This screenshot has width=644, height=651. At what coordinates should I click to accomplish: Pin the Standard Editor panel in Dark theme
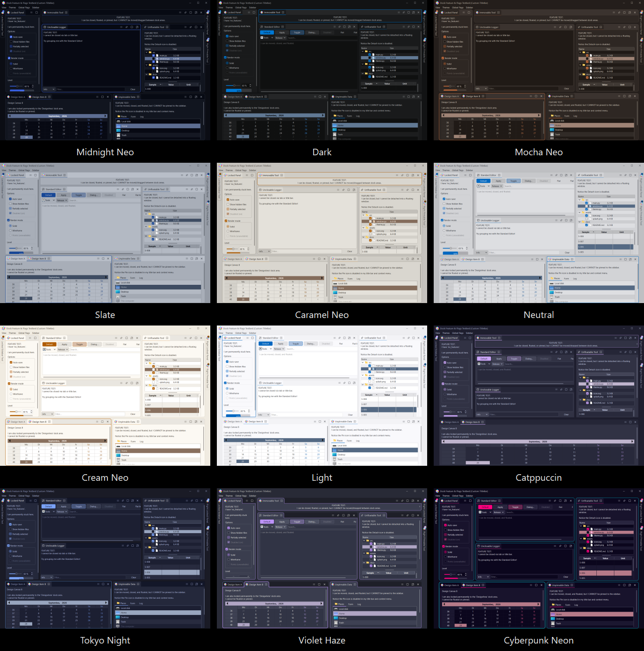pos(339,27)
